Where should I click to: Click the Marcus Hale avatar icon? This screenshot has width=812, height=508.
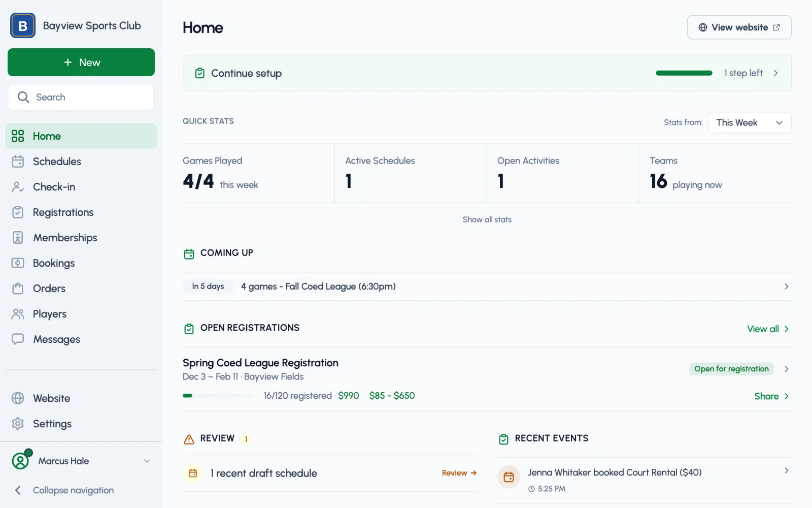21,460
